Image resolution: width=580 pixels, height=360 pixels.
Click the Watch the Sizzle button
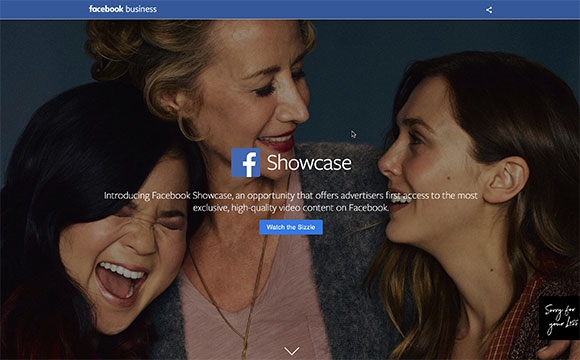[291, 227]
